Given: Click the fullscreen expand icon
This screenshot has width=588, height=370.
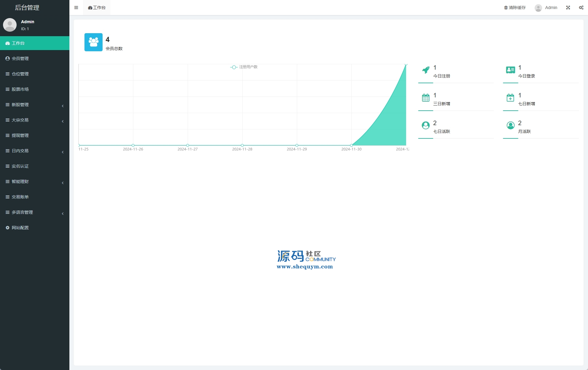Looking at the screenshot, I should coord(568,8).
